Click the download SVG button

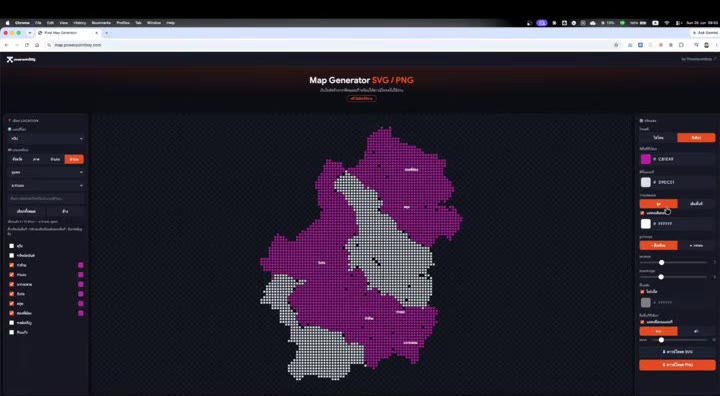[677, 352]
